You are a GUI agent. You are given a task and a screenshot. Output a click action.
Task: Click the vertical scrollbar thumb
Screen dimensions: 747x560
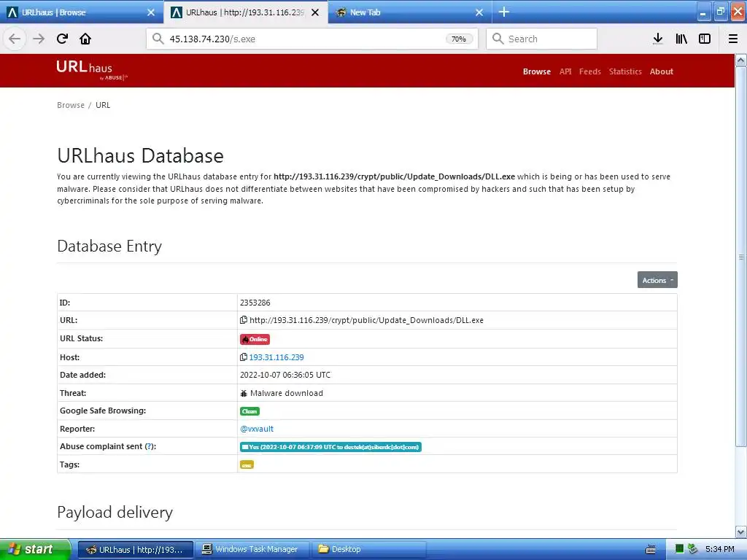(x=741, y=257)
